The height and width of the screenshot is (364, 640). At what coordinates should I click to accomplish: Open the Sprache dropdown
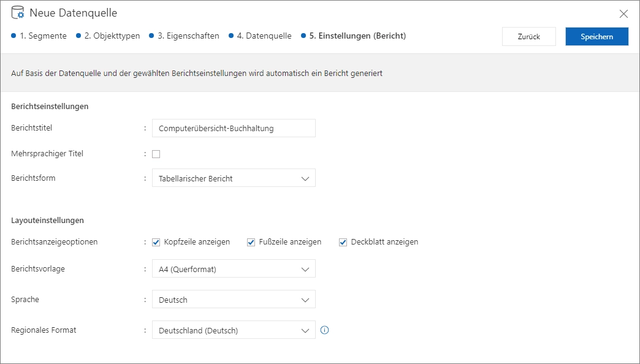coord(233,299)
